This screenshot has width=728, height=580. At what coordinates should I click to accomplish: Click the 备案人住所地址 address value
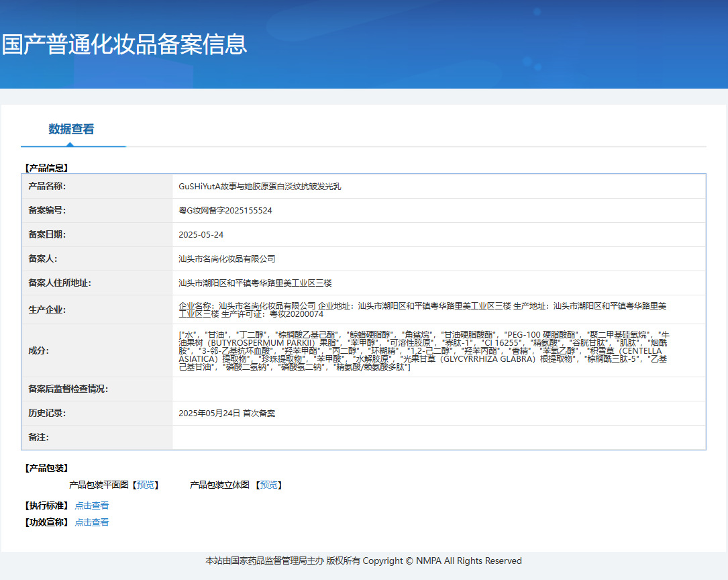point(256,283)
